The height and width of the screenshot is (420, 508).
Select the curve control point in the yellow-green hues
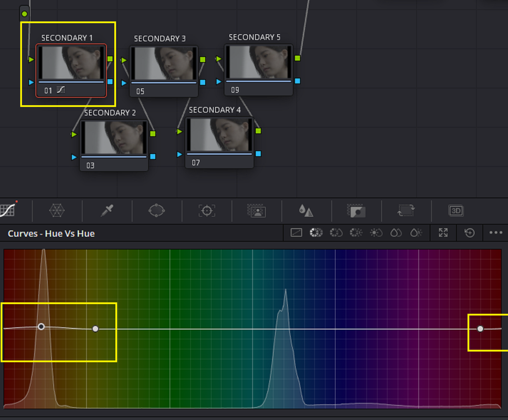pos(96,329)
